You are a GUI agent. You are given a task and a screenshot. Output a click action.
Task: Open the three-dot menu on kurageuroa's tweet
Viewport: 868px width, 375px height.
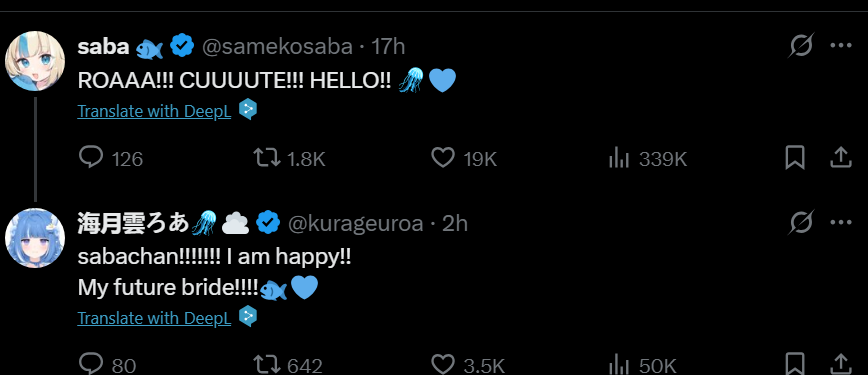click(x=841, y=223)
